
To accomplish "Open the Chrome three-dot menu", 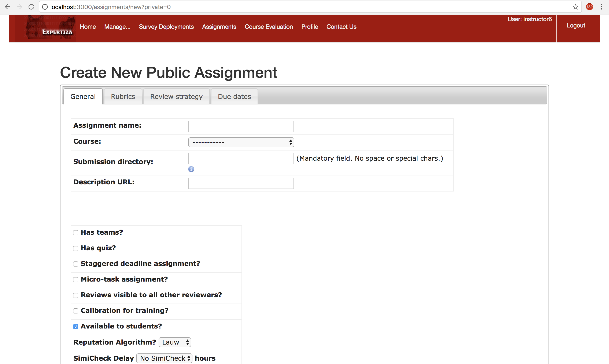I will point(601,7).
